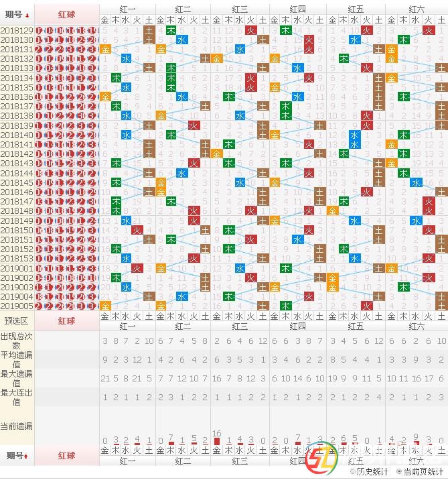Screen dimensions: 448x480
Task: Select the 红六 column group header at top
Action: pyautogui.click(x=417, y=9)
